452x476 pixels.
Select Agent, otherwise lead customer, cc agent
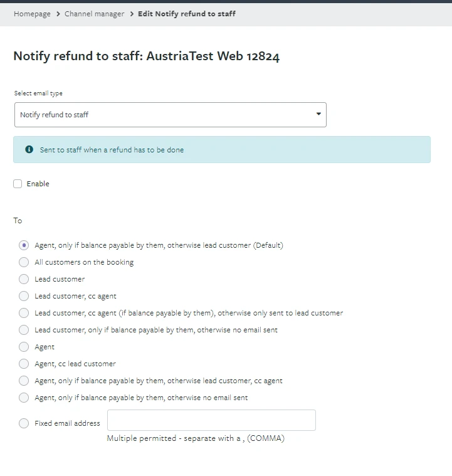24,381
